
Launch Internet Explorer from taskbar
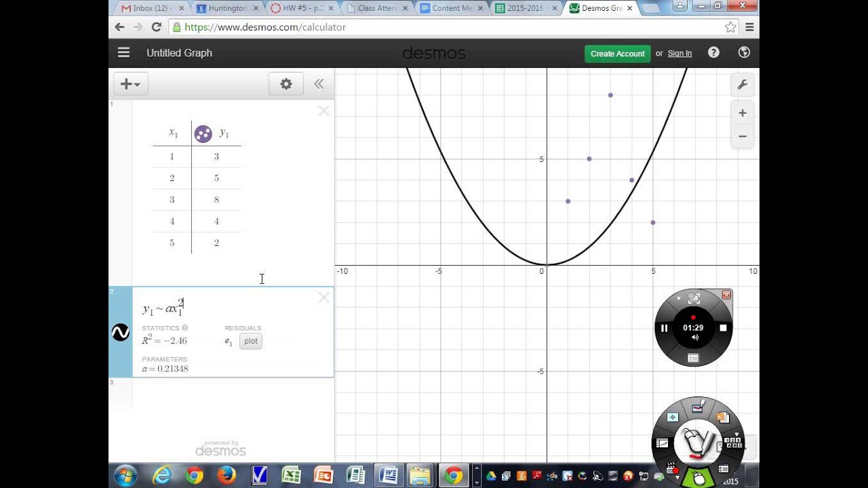click(163, 476)
